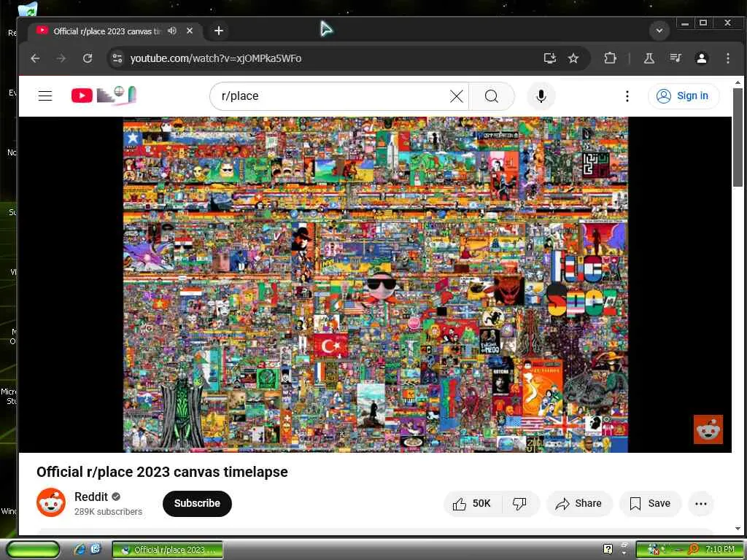
Task: Click the magnifier icon in system tray
Action: [x=694, y=549]
